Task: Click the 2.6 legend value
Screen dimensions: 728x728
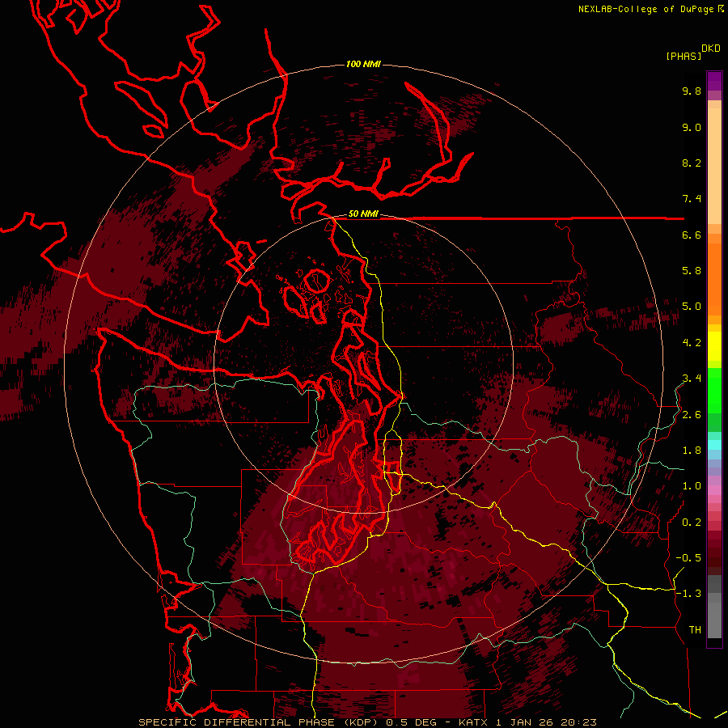Action: click(x=692, y=415)
